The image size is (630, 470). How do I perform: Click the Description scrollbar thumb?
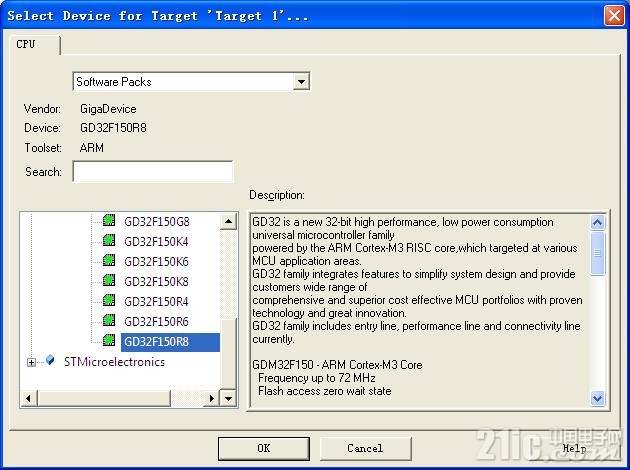pos(597,253)
